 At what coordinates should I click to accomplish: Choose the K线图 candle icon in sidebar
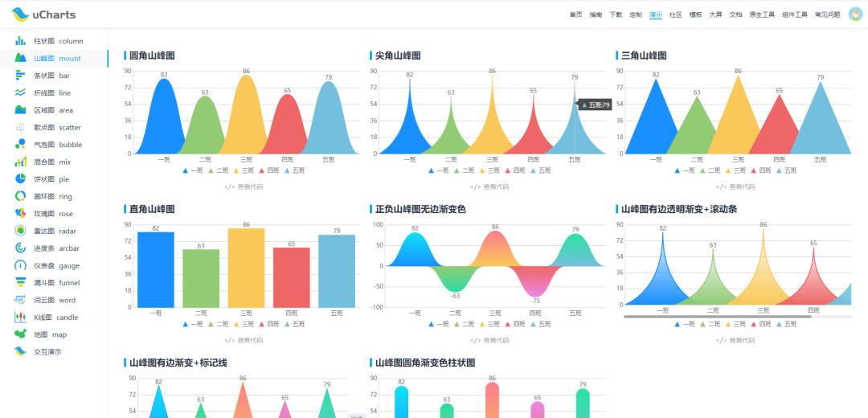pyautogui.click(x=20, y=318)
